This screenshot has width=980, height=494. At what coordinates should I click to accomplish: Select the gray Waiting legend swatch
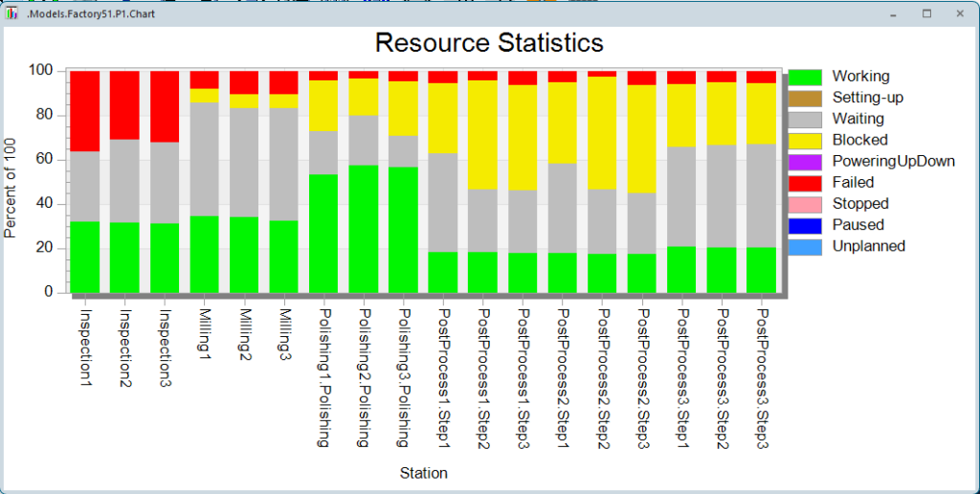(806, 119)
